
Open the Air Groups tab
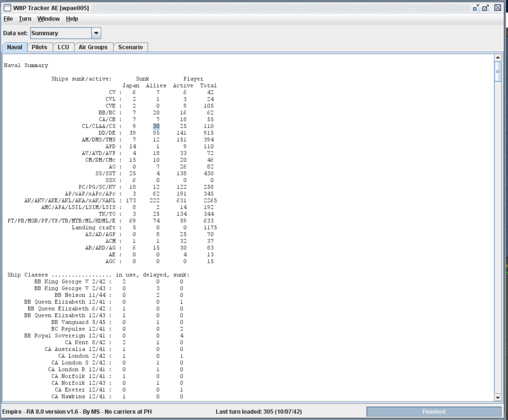point(93,47)
